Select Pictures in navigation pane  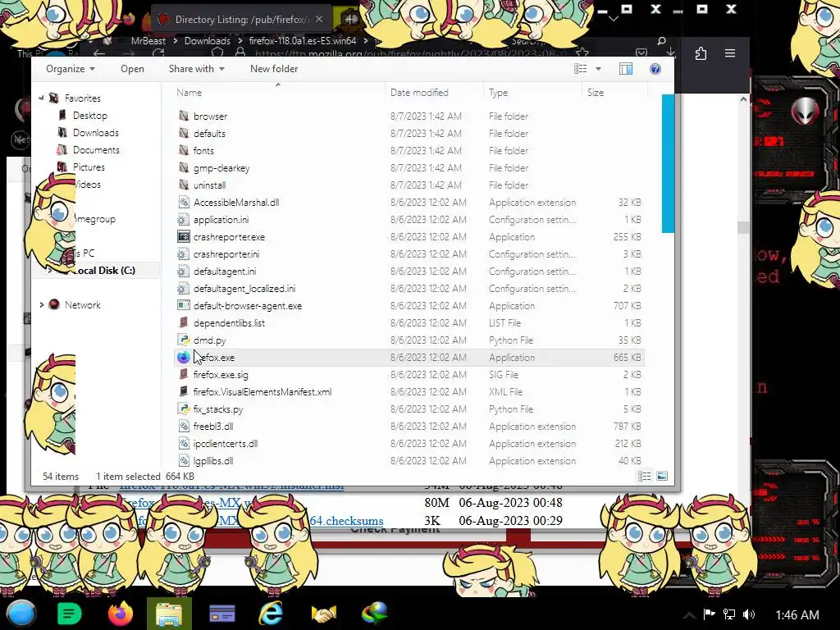89,167
